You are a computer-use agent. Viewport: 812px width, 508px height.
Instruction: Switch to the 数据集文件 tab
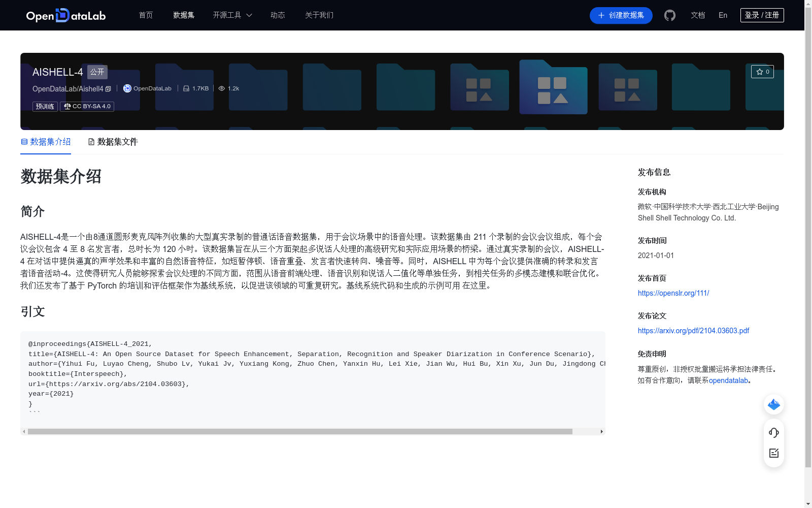point(113,142)
